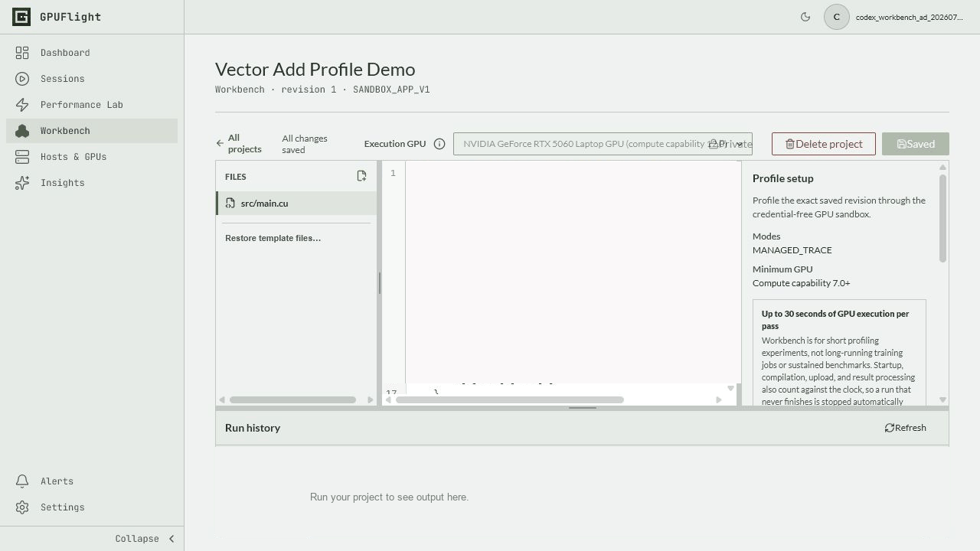Refresh the run history
Image resolution: width=980 pixels, height=551 pixels.
point(906,428)
